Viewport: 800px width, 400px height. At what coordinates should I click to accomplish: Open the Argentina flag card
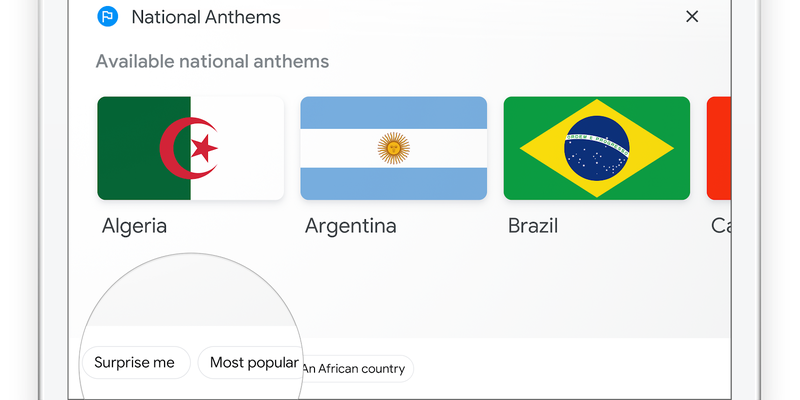pos(393,148)
